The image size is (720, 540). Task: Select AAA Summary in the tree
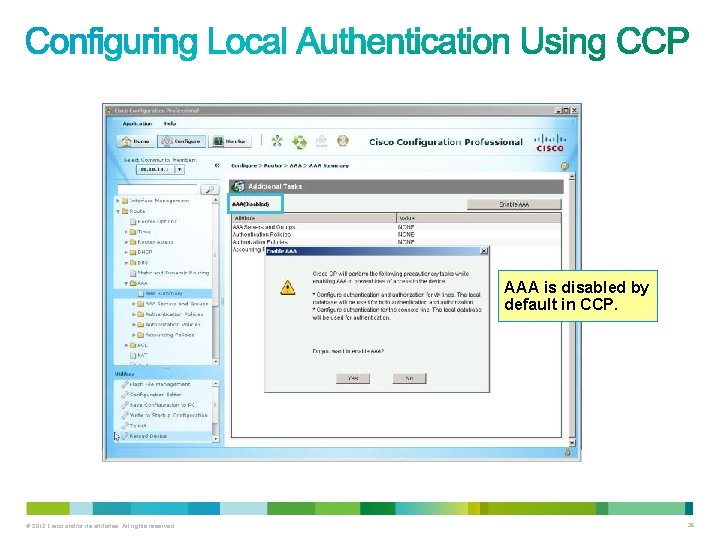[164, 293]
